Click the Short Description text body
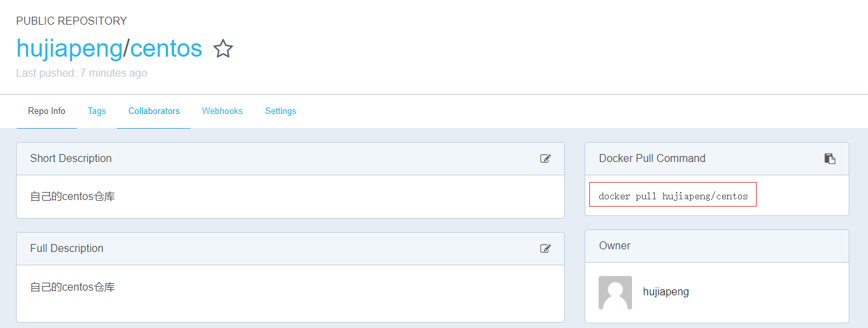The width and height of the screenshot is (868, 328). coord(73,197)
